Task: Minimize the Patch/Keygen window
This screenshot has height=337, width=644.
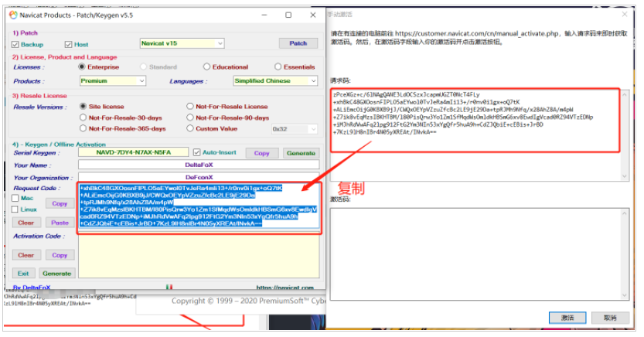Action: (264, 15)
